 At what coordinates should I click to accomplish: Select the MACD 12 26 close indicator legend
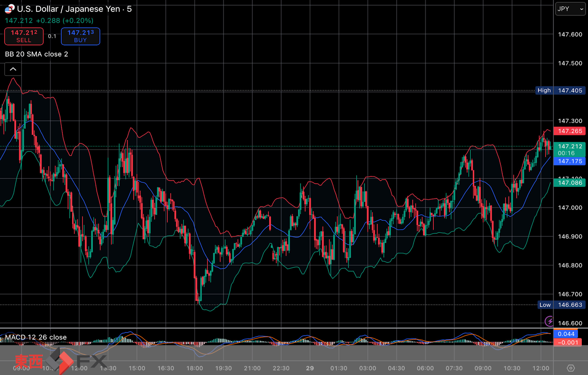tap(36, 337)
